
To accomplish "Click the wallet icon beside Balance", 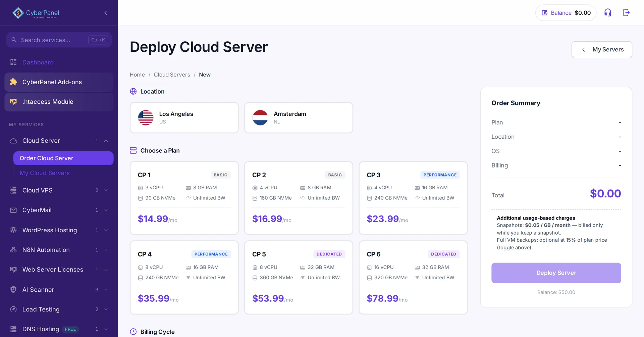I will point(545,13).
